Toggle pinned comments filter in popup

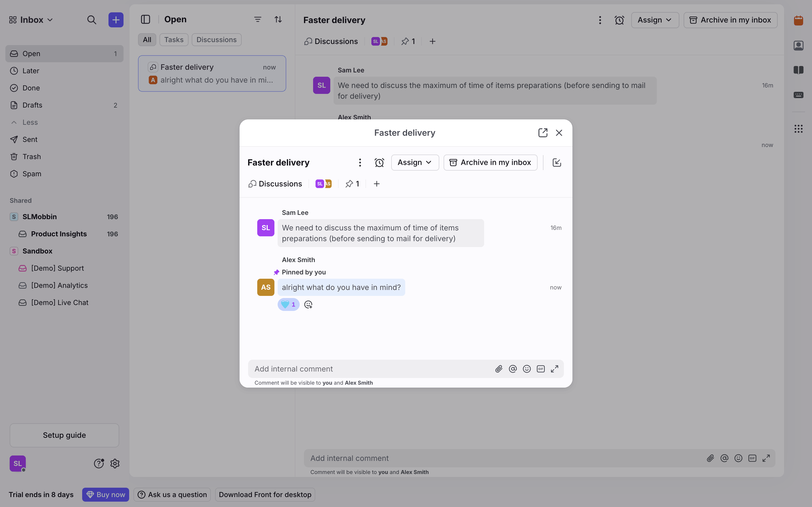tap(352, 184)
